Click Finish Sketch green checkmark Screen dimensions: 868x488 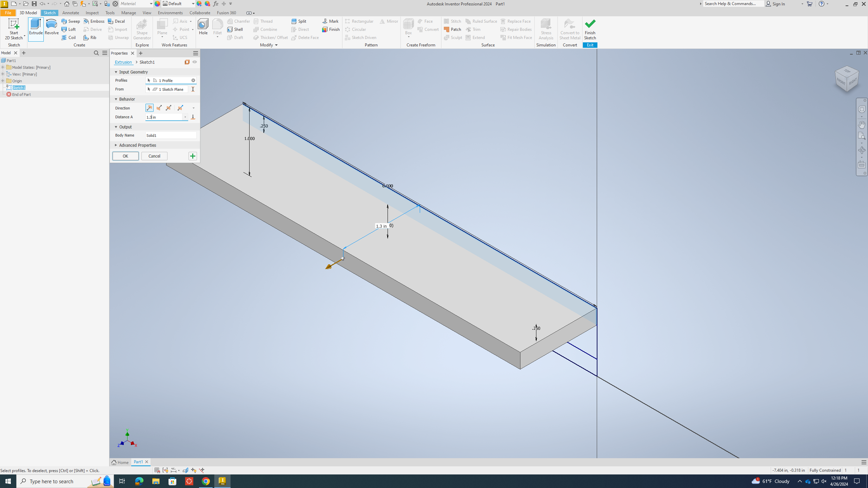point(590,29)
